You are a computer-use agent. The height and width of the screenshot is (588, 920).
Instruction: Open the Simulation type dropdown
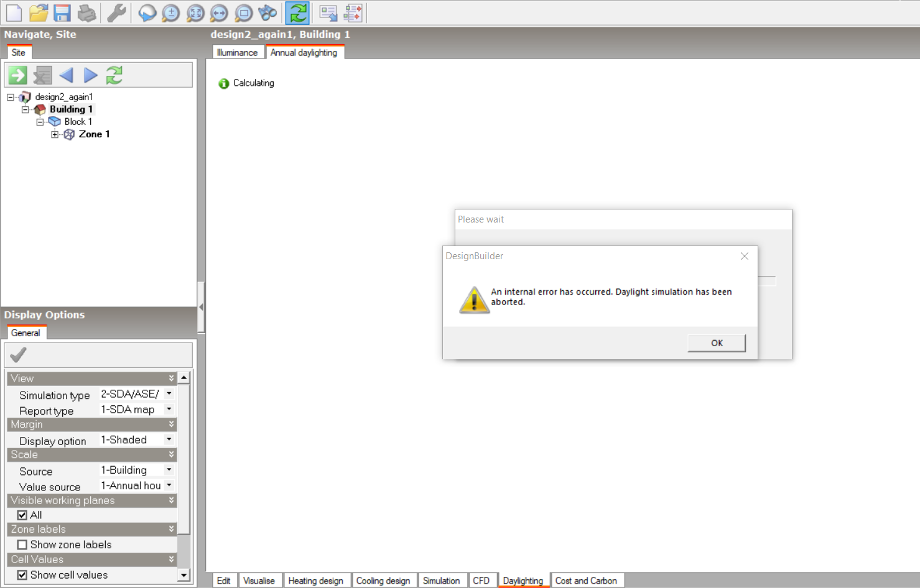(169, 393)
